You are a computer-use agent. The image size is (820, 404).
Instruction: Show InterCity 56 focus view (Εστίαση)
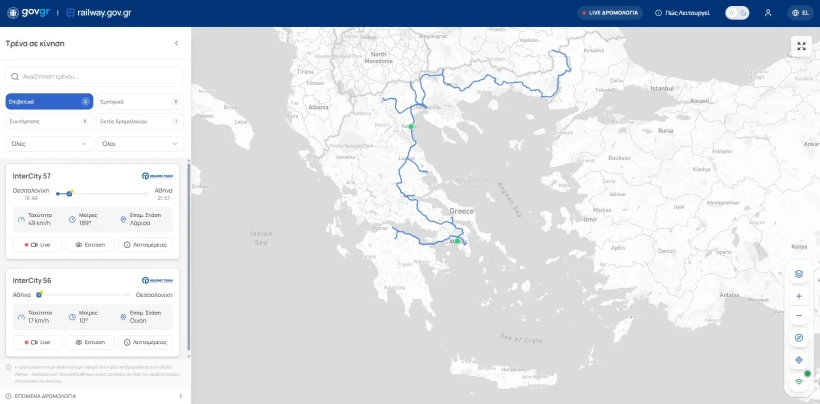pos(90,342)
